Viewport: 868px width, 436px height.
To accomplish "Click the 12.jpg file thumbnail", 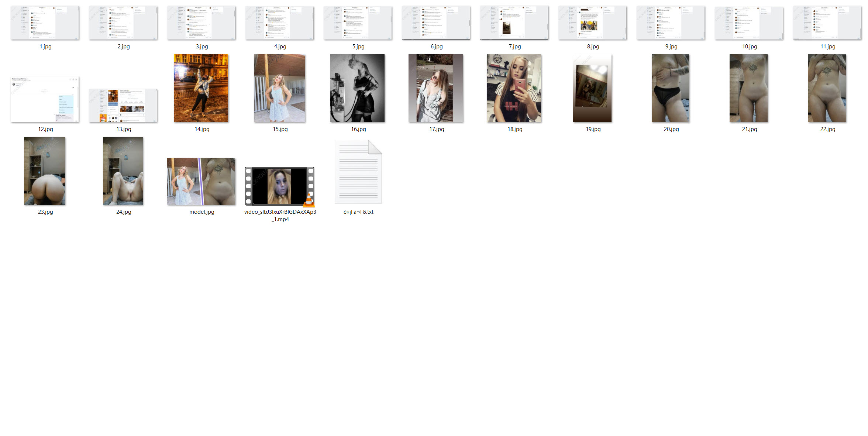I will tap(45, 99).
